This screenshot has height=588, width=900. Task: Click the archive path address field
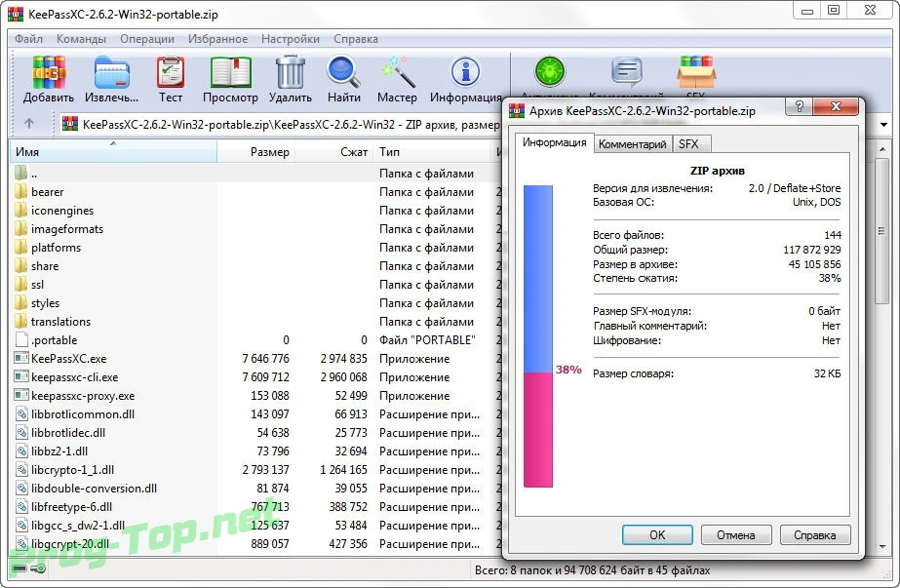[281, 124]
